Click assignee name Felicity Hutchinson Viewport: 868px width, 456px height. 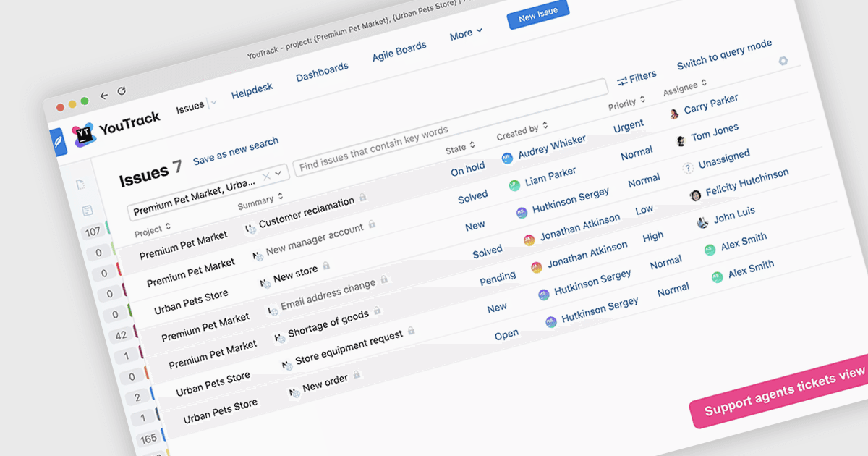coord(747,182)
